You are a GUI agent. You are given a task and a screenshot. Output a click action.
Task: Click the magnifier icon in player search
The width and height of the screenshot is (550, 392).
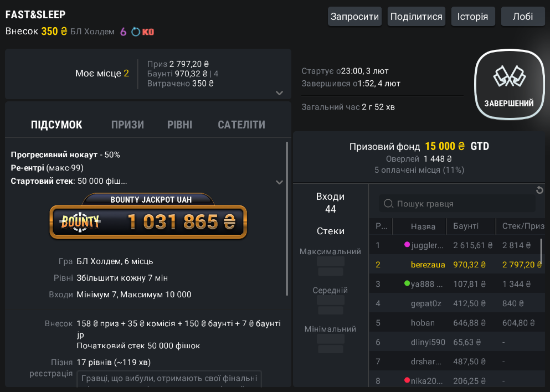click(x=389, y=204)
